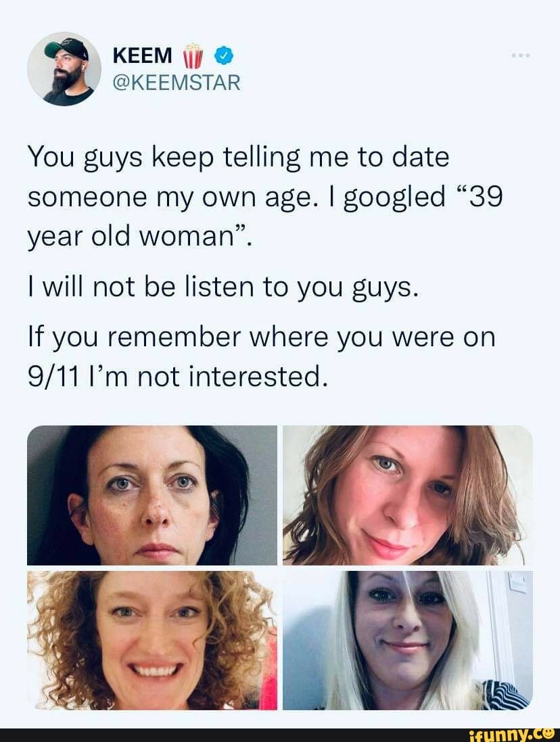Click the "You guys keep telling me" line
Image resolution: width=560 pixels, height=742 pixels.
[238, 158]
